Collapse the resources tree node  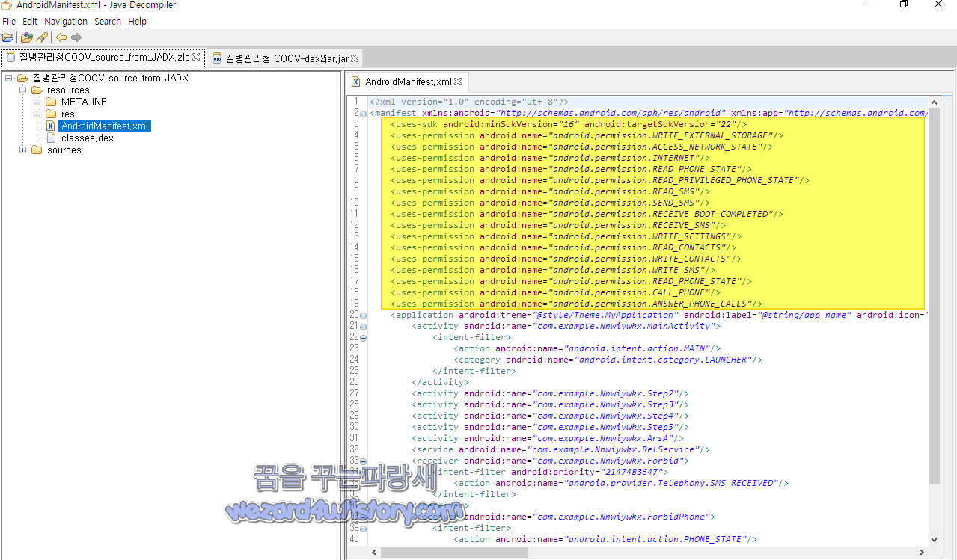point(23,90)
